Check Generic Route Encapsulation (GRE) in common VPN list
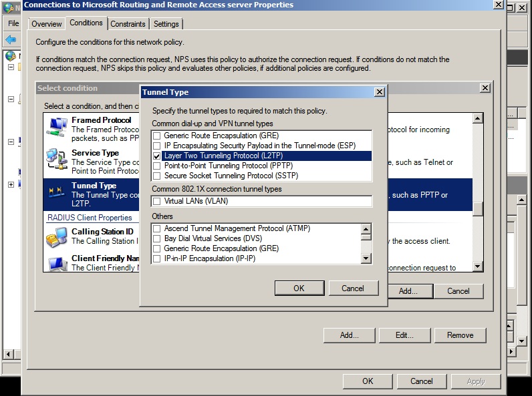The image size is (532, 396). tap(157, 136)
